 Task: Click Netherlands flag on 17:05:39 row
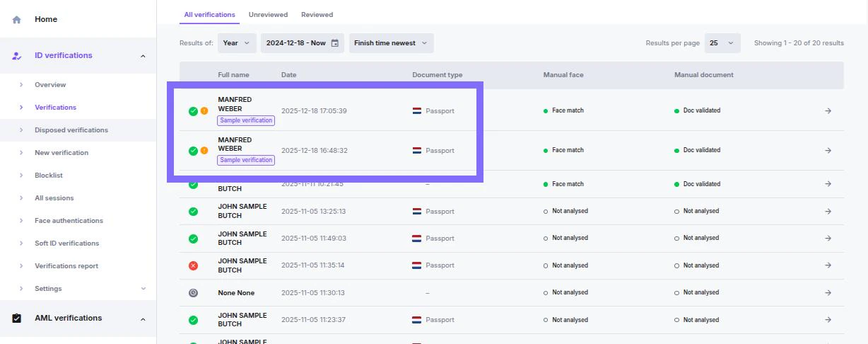pos(417,111)
